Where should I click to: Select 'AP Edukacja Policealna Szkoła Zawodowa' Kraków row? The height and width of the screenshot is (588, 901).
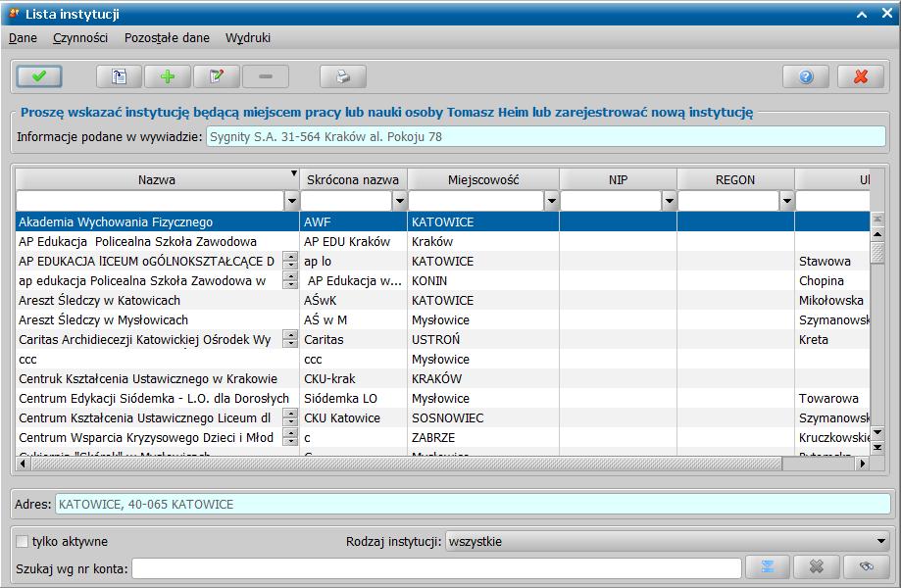point(442,242)
